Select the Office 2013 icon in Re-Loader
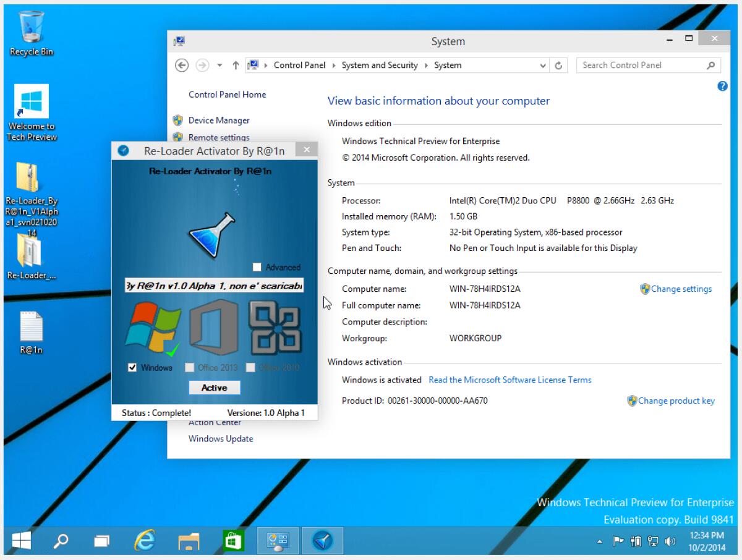Viewport: 742px width, 560px height. pos(213,328)
